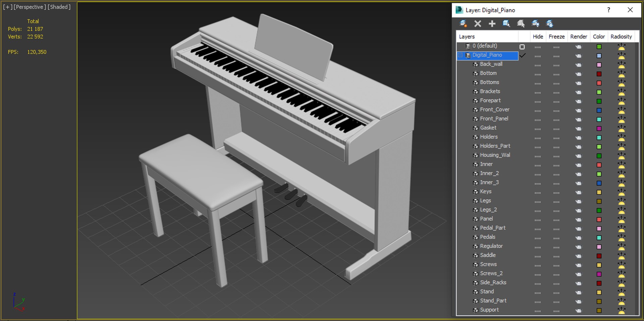Click the Create New Layer icon
The width and height of the screenshot is (644, 321).
click(x=463, y=23)
